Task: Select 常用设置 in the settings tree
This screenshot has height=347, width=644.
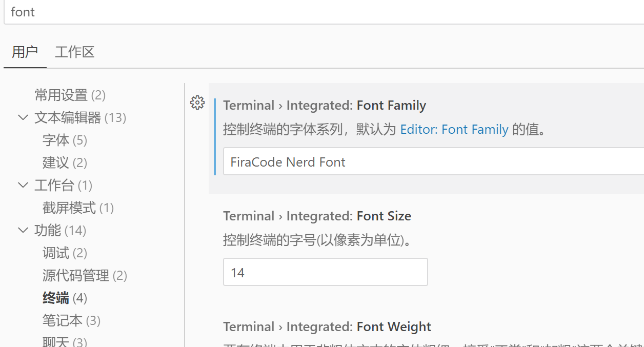Action: click(70, 95)
